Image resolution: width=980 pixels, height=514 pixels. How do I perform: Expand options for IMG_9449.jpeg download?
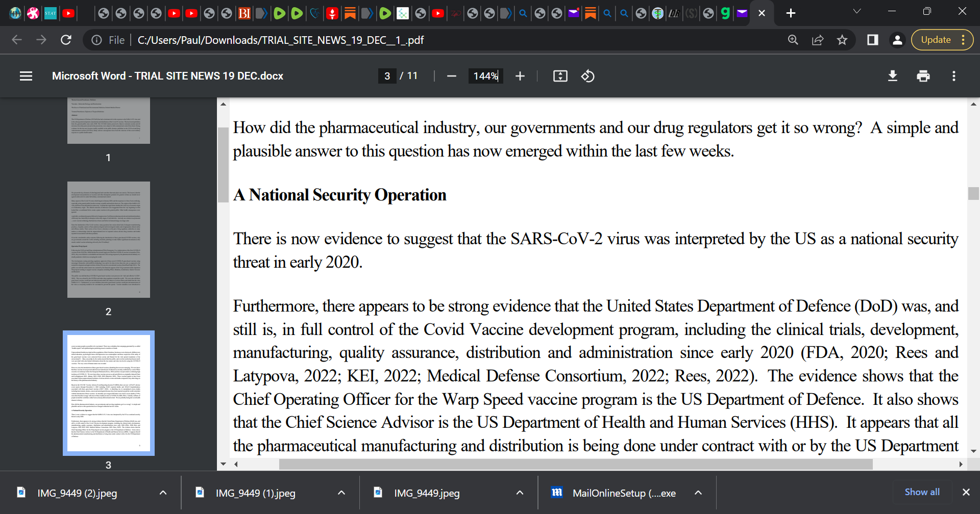pyautogui.click(x=520, y=493)
